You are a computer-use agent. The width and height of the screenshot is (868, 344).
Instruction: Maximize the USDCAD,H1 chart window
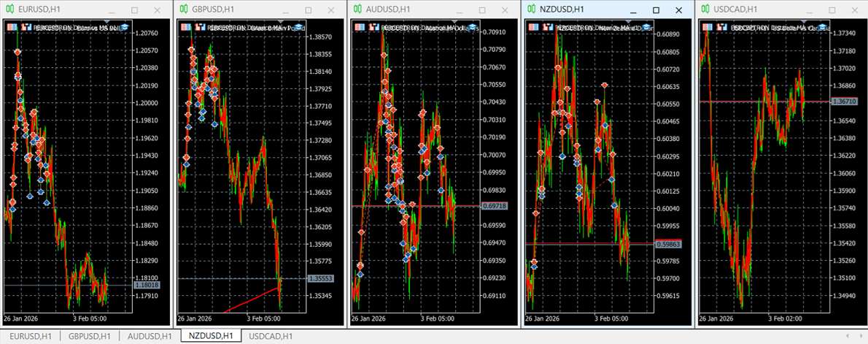pos(831,10)
